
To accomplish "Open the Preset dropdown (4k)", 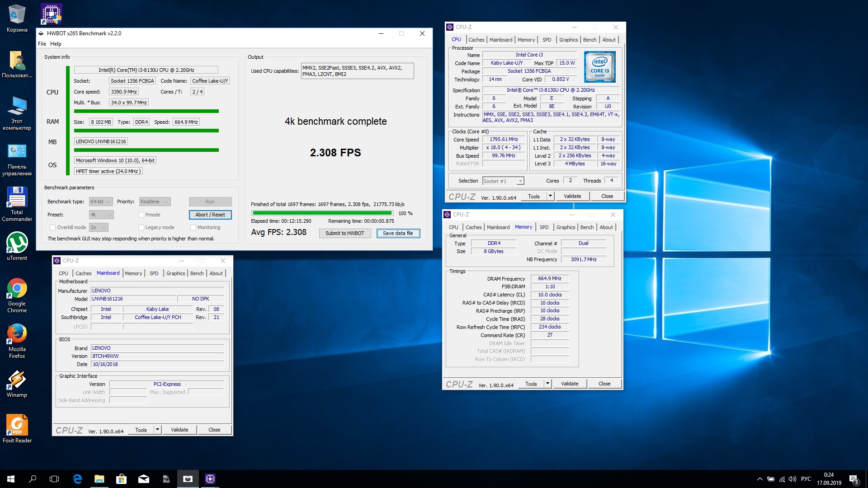I will 101,215.
